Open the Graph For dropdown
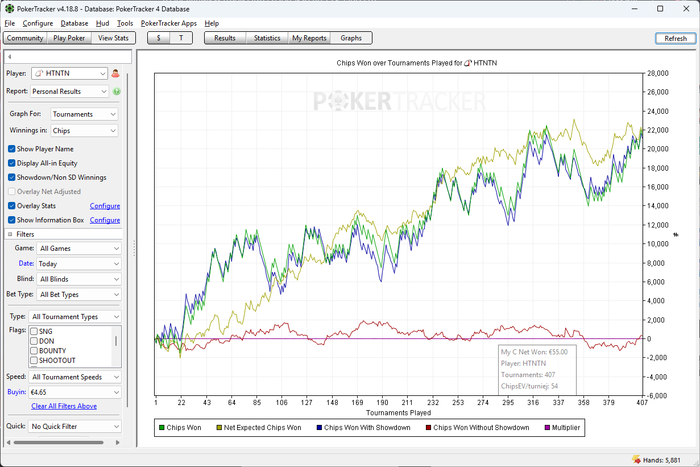The height and width of the screenshot is (467, 700). click(x=84, y=114)
